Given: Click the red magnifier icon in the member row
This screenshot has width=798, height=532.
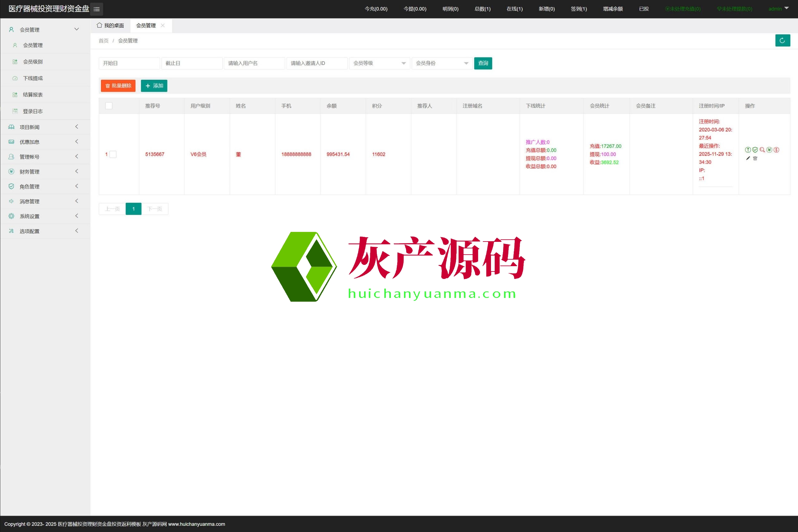Looking at the screenshot, I should pyautogui.click(x=762, y=150).
